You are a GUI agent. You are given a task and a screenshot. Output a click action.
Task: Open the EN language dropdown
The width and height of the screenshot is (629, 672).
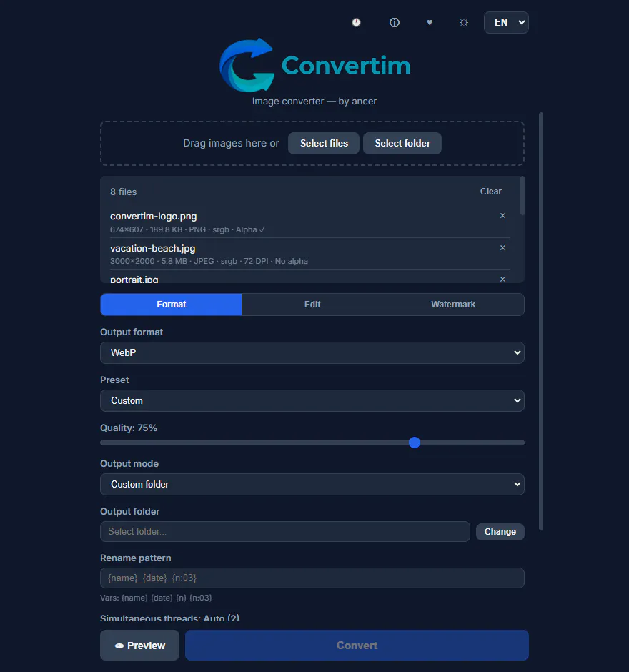[506, 22]
